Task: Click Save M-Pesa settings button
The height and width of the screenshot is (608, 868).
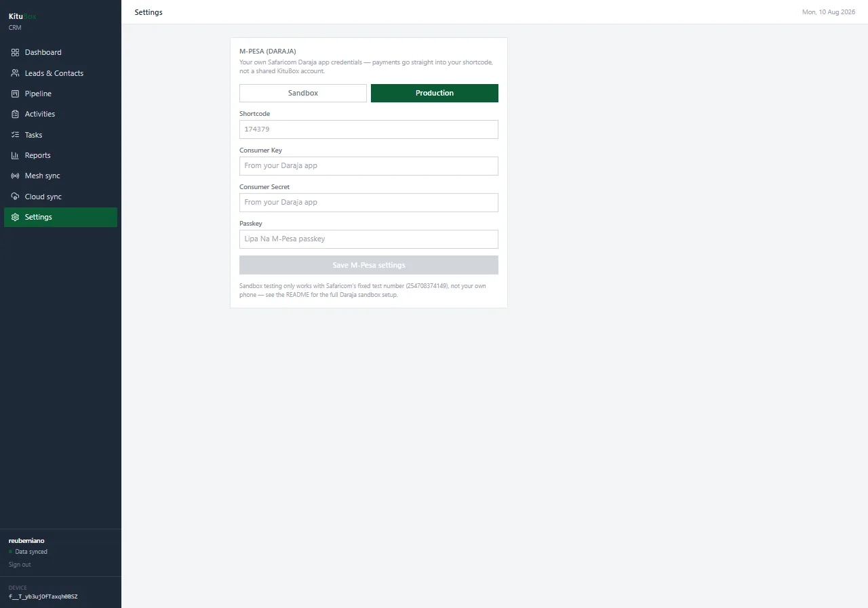Action: pos(369,265)
